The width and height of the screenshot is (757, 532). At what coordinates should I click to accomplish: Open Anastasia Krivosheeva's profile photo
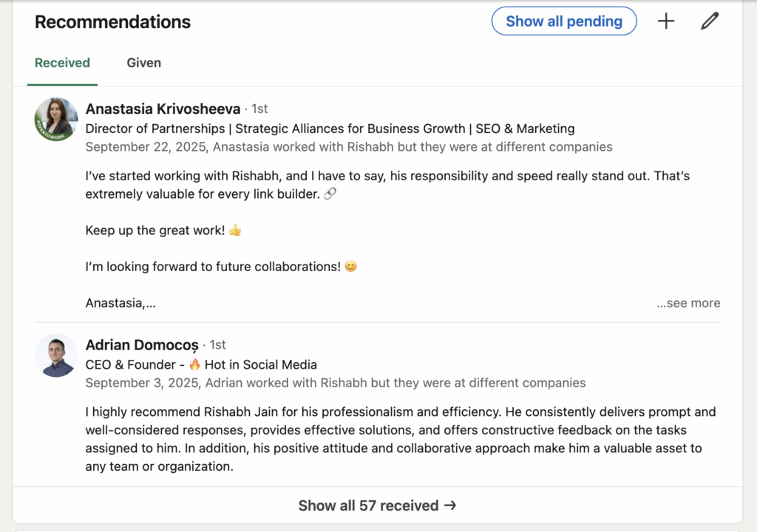pyautogui.click(x=56, y=119)
